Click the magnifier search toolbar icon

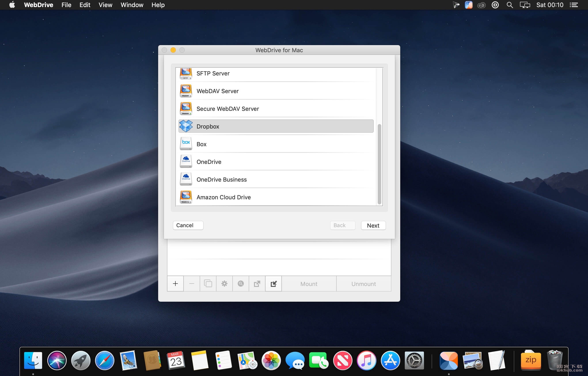point(241,284)
